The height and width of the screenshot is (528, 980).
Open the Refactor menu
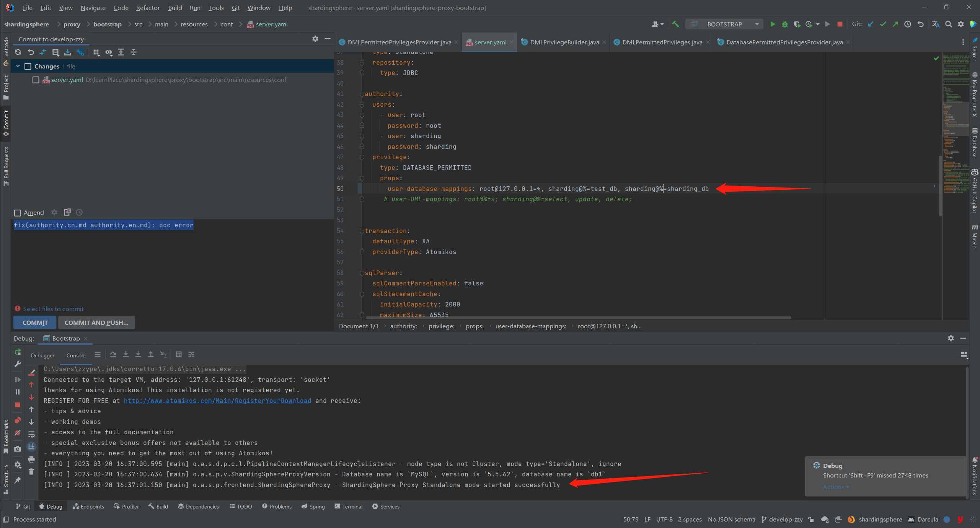click(x=148, y=8)
